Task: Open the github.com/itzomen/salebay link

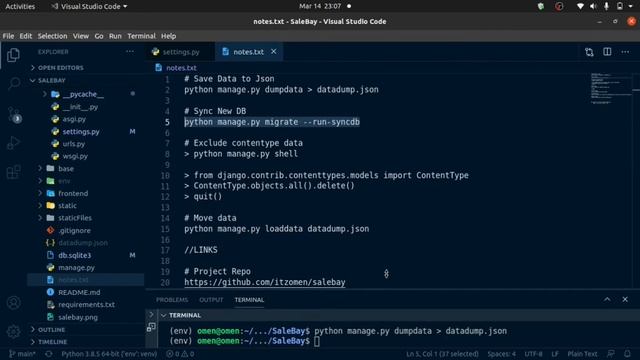Action: tap(264, 282)
